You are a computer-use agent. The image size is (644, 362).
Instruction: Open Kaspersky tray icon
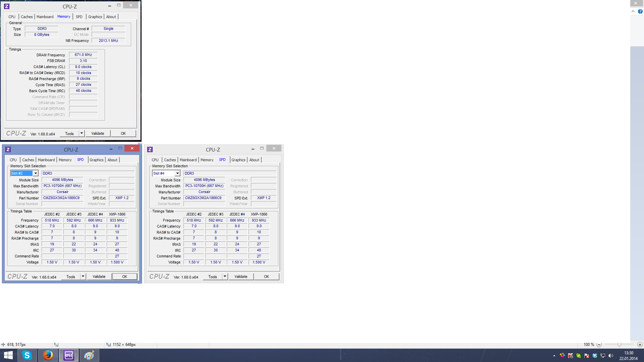coord(571,356)
